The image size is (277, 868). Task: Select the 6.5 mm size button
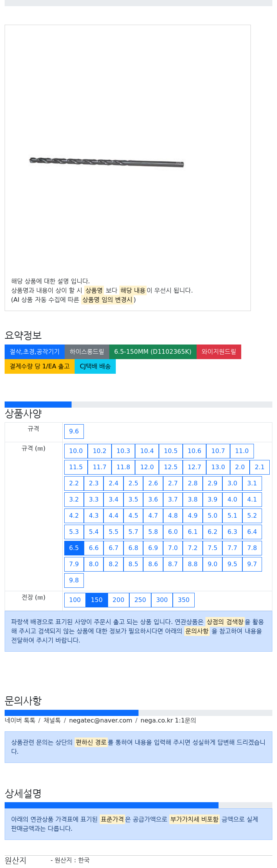tap(74, 548)
